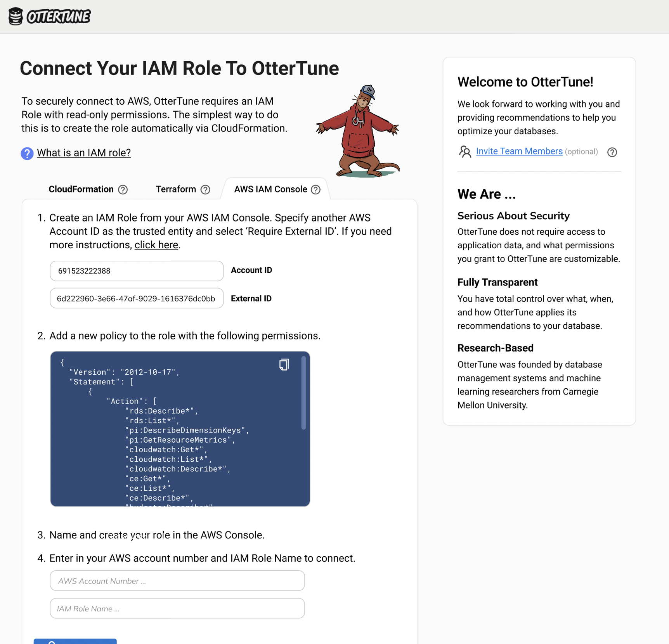This screenshot has width=669, height=644.
Task: Click the otter mascot illustration
Action: pos(358,131)
